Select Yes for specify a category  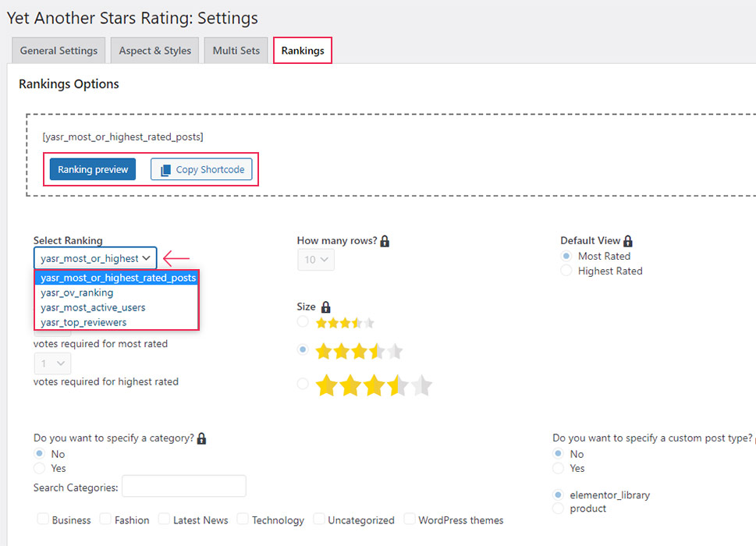click(x=40, y=468)
